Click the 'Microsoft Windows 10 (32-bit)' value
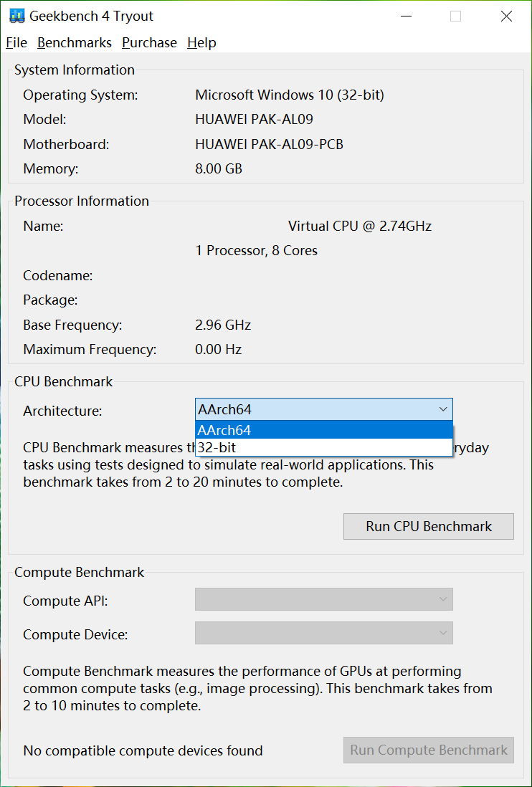Viewport: 532px width, 787px height. click(290, 95)
